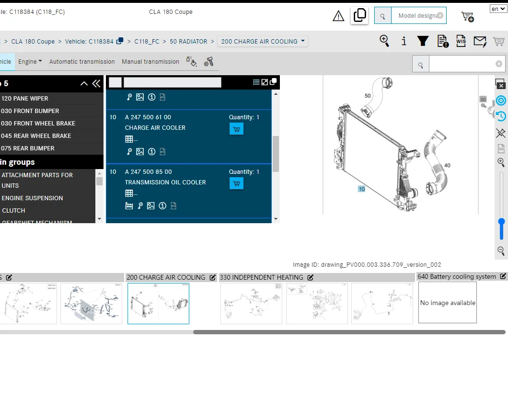Image resolution: width=508 pixels, height=420 pixels.
Task: Expand parts panel with fullscreen arrow icon
Action: tap(265, 82)
